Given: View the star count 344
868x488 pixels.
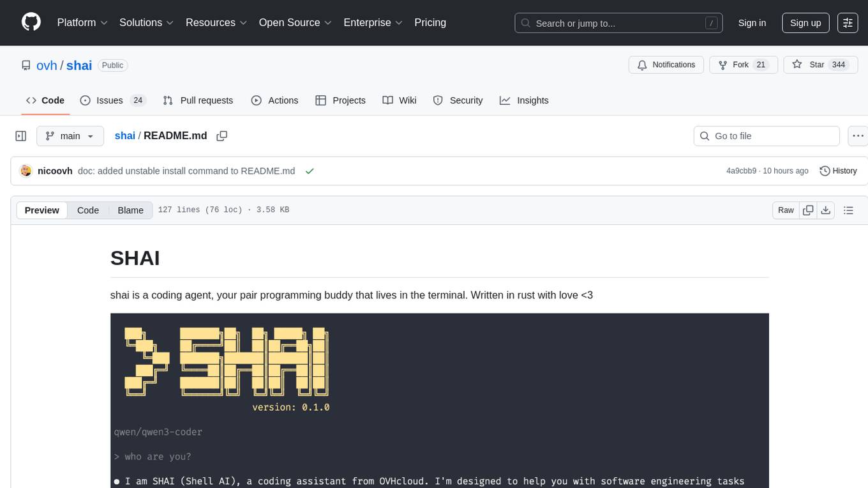Looking at the screenshot, I should pyautogui.click(x=839, y=65).
